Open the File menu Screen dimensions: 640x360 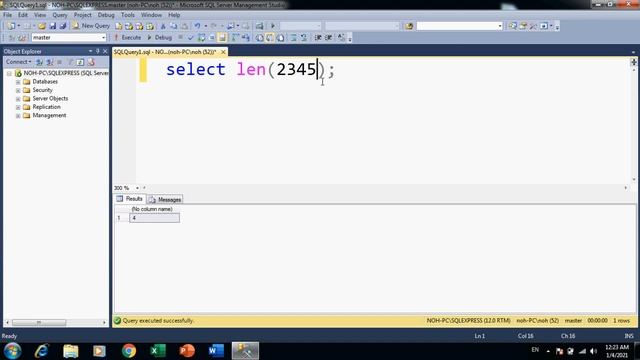7,15
